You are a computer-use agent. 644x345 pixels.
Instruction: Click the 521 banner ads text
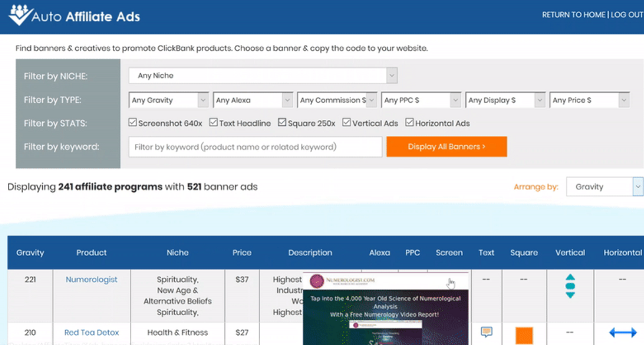coord(222,187)
